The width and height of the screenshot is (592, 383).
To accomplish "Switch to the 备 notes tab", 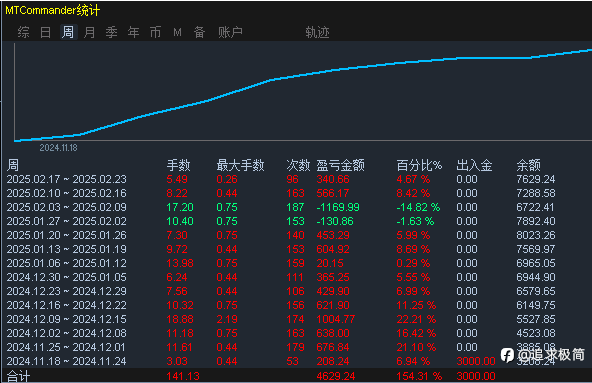I will coord(199,32).
